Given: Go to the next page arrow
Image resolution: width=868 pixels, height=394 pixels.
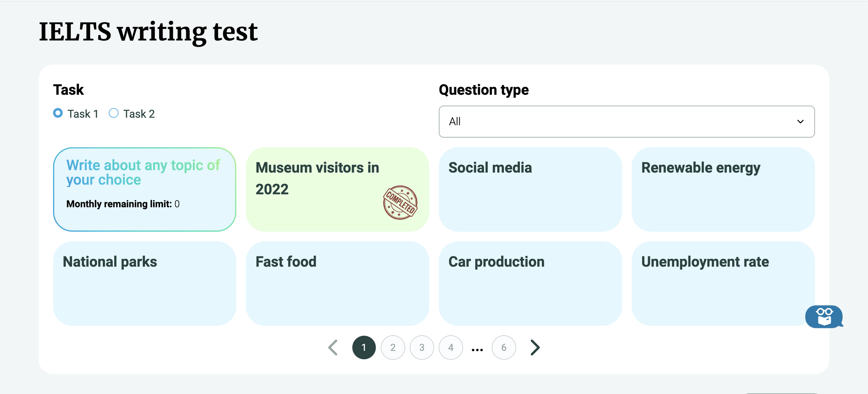Looking at the screenshot, I should point(535,347).
